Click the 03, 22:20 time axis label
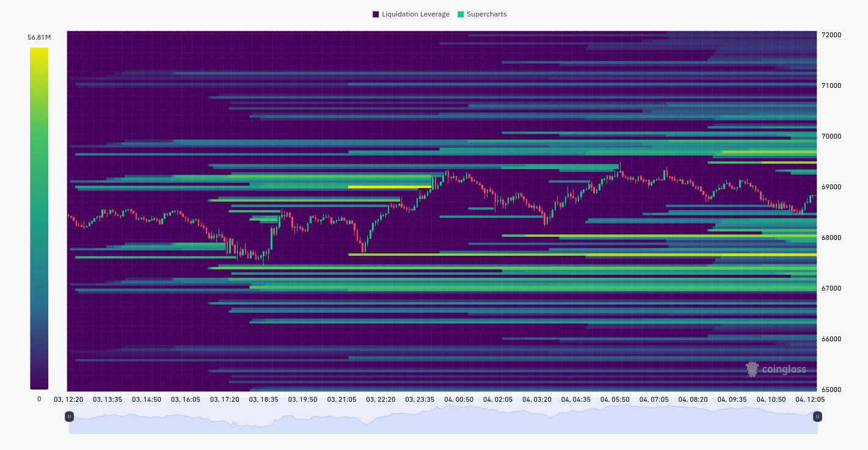This screenshot has height=450, width=868. click(381, 399)
